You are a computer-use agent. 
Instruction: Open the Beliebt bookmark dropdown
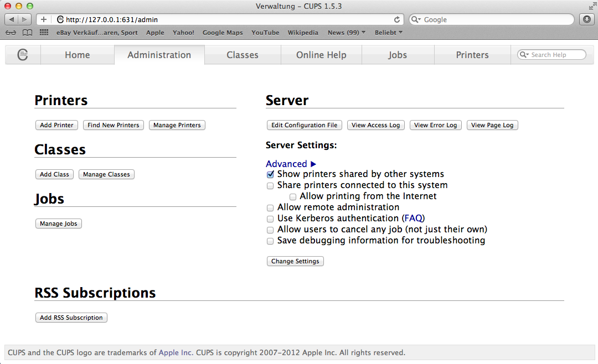click(388, 33)
